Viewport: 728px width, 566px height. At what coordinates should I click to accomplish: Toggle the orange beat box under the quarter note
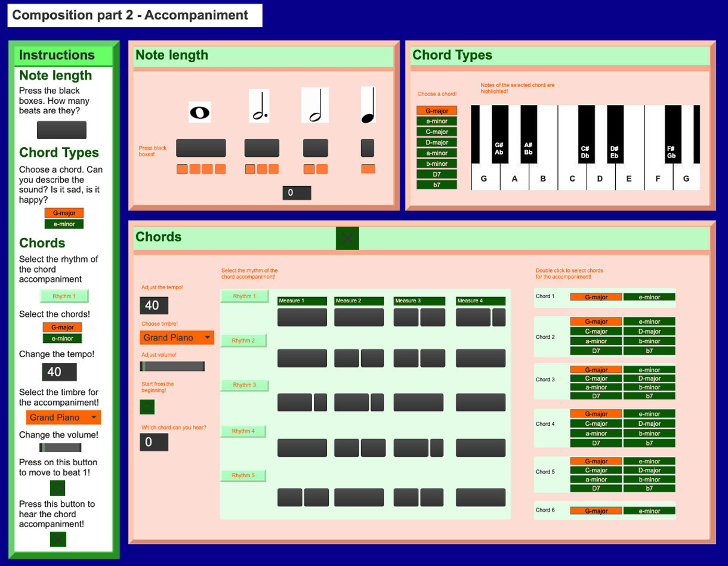point(369,169)
